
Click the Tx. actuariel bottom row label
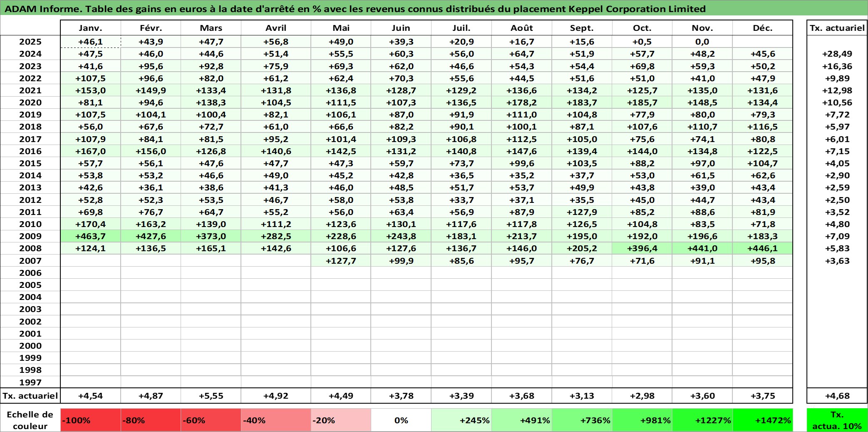tap(30, 396)
